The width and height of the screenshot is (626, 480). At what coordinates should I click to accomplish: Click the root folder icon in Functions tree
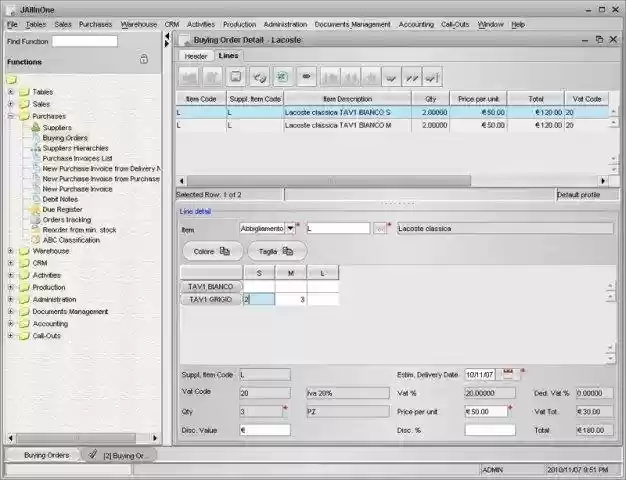click(12, 80)
